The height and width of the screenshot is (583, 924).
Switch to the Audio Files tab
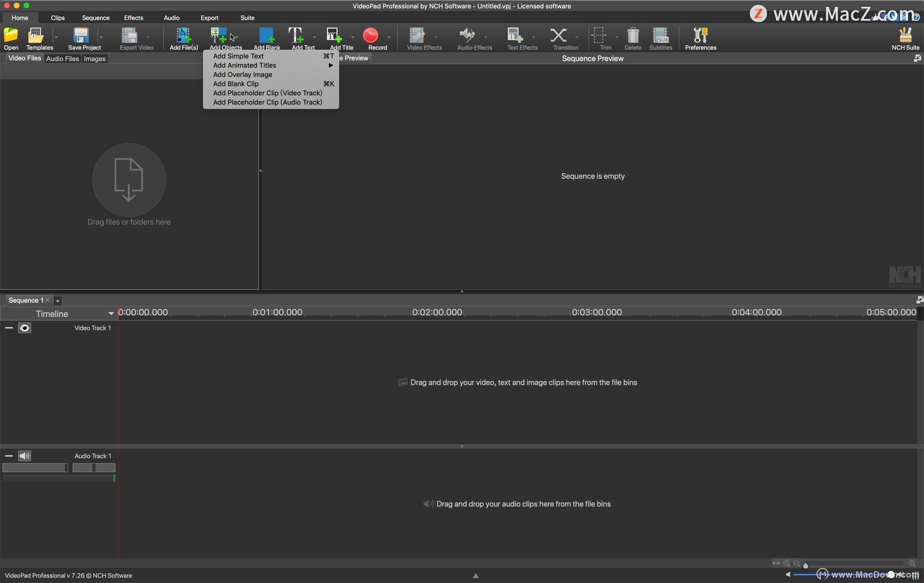62,59
